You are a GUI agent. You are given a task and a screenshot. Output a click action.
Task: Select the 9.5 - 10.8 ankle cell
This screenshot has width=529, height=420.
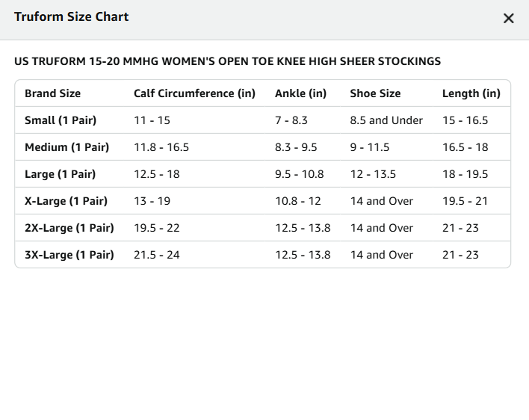[300, 174]
